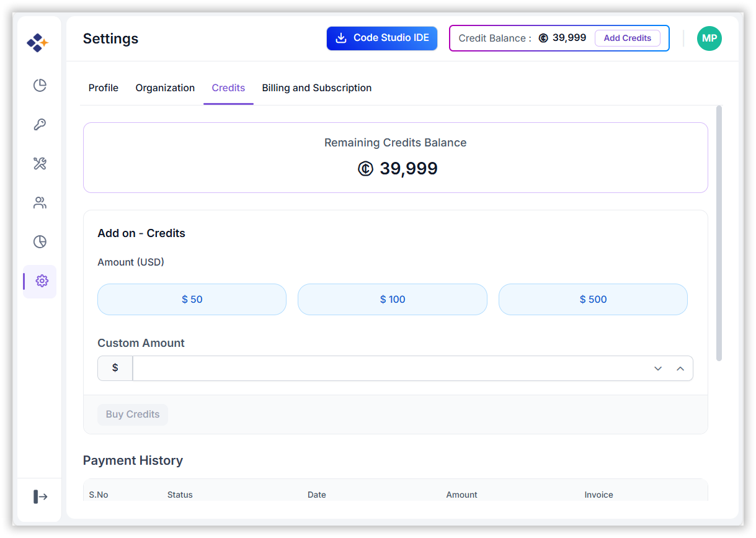This screenshot has width=756, height=538.
Task: Select the $ 50 amount option
Action: [x=192, y=300]
